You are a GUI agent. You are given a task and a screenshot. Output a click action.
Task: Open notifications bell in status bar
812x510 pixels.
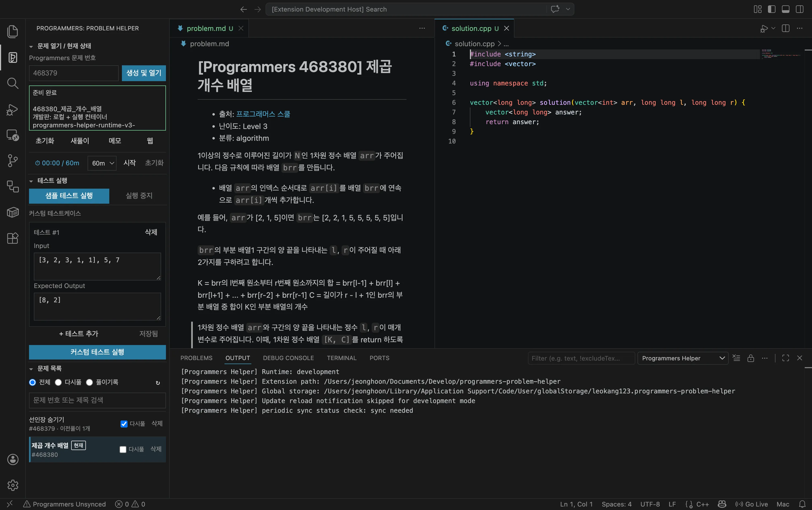coord(802,504)
